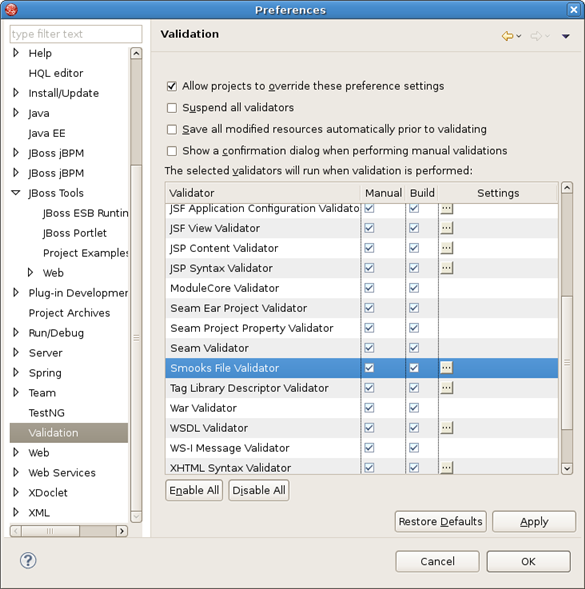Click the Eclipse icon in the title bar

coord(11,9)
